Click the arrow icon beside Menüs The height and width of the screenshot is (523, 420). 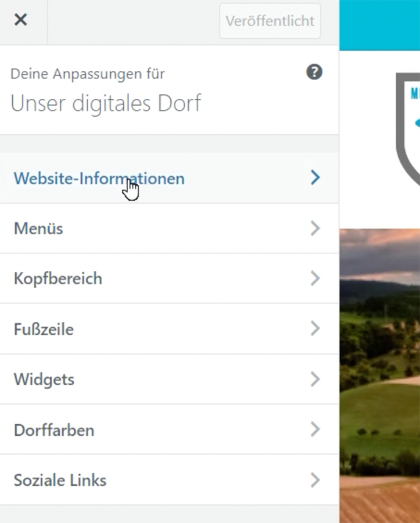pyautogui.click(x=315, y=228)
